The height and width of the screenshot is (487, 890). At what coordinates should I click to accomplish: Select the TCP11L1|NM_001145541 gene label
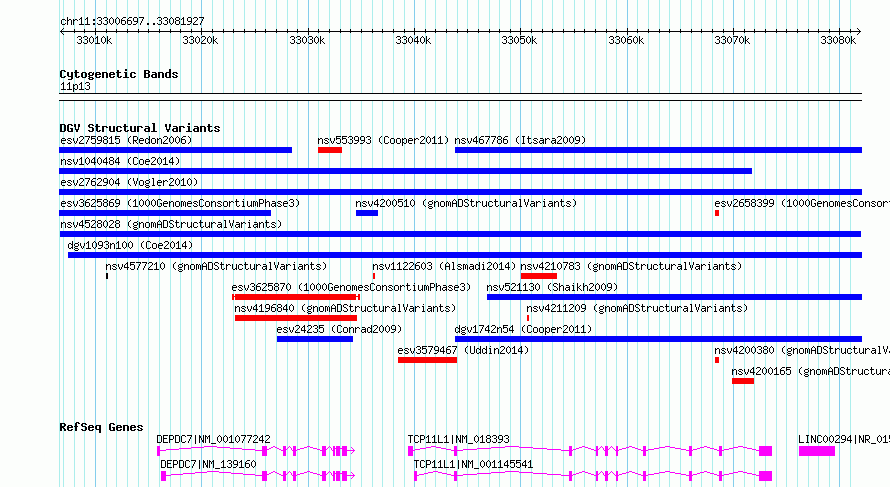[x=473, y=464]
